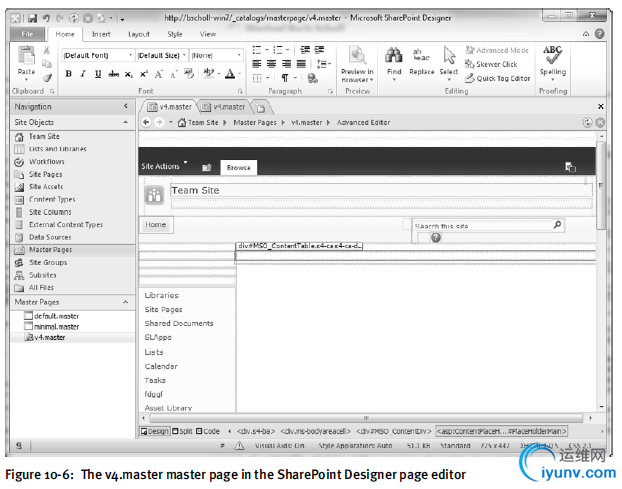
Task: Click the Select arrow icon
Action: [x=449, y=56]
